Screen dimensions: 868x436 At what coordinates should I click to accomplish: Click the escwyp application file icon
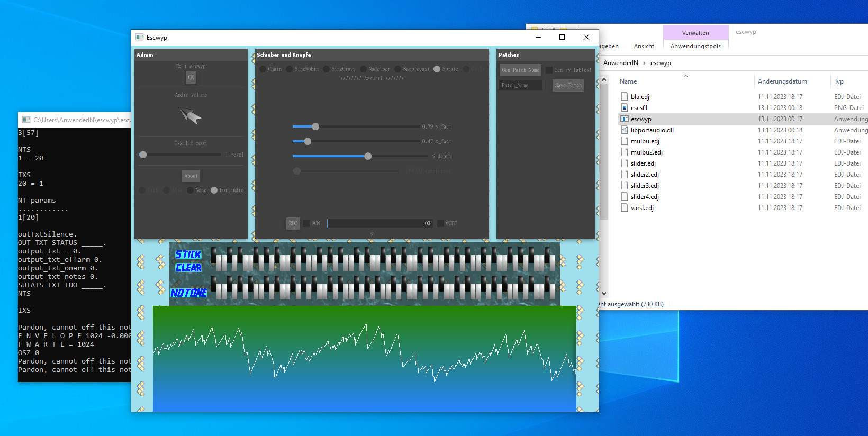pyautogui.click(x=625, y=119)
